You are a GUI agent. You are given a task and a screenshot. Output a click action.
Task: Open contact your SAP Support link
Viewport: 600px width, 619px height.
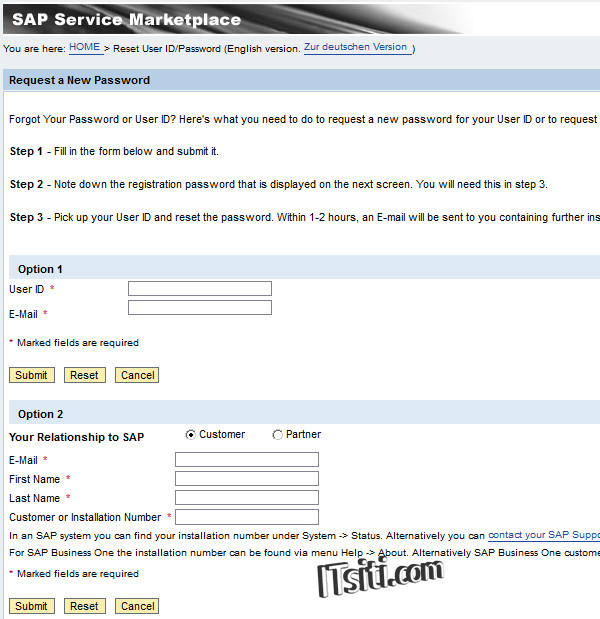point(544,535)
